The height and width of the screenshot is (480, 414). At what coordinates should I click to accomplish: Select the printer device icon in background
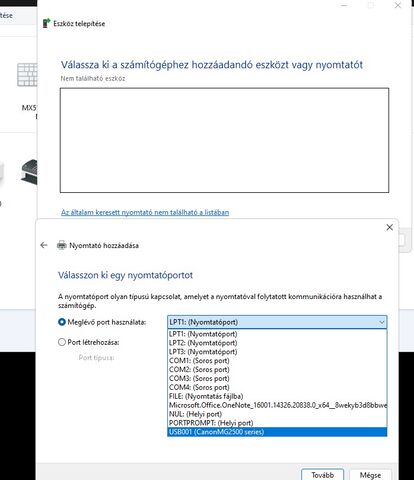click(x=29, y=172)
